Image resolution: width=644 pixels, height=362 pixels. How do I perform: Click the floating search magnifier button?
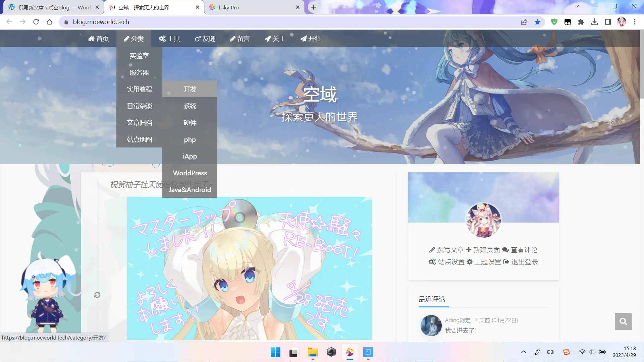tap(623, 321)
